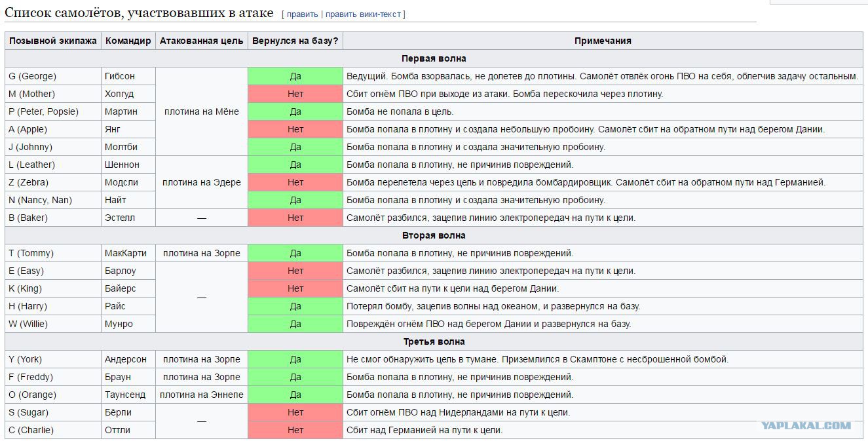Screen dimensions: 868x445
Task: Select the "Атакованная цель" column header
Action: pyautogui.click(x=202, y=41)
